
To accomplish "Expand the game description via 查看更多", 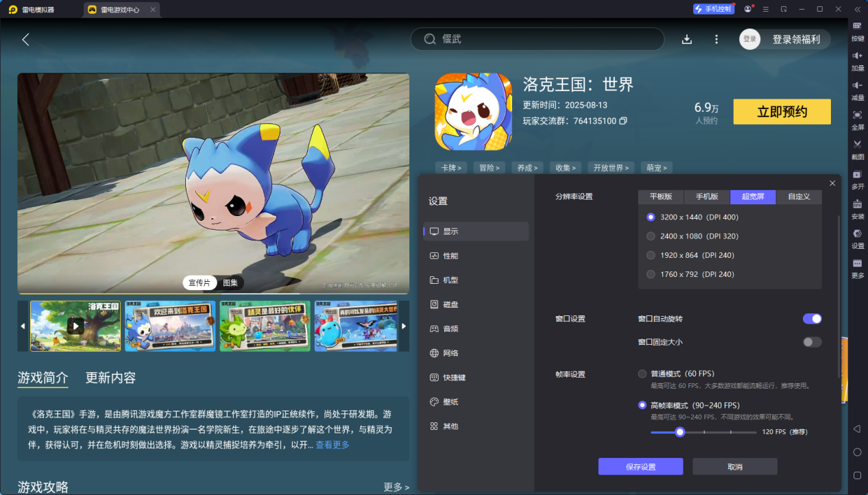I will tap(332, 445).
